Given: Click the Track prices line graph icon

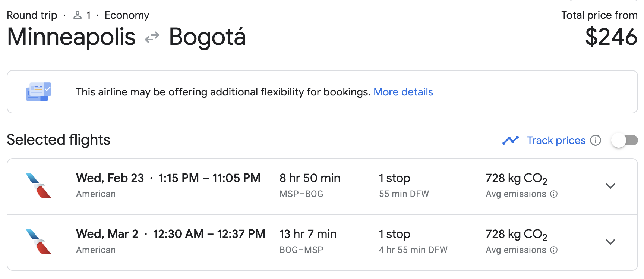Looking at the screenshot, I should click(511, 140).
